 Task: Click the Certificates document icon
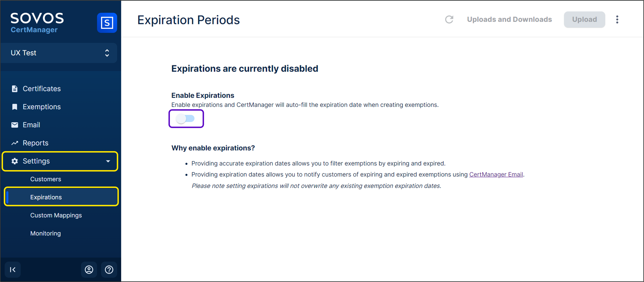(15, 89)
